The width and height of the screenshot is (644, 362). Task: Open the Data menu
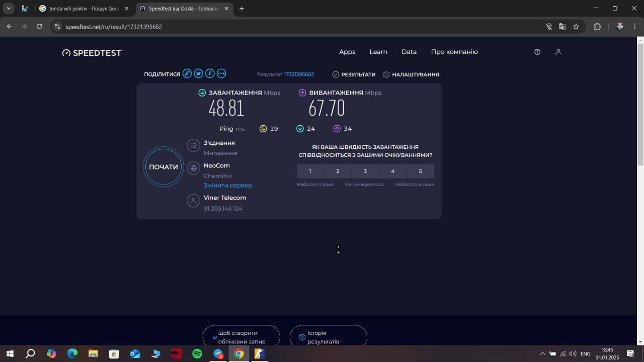(x=409, y=52)
